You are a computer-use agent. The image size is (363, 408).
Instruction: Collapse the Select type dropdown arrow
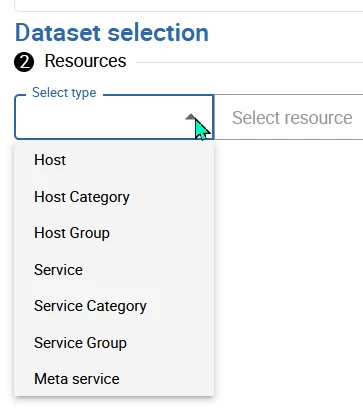[x=191, y=117]
